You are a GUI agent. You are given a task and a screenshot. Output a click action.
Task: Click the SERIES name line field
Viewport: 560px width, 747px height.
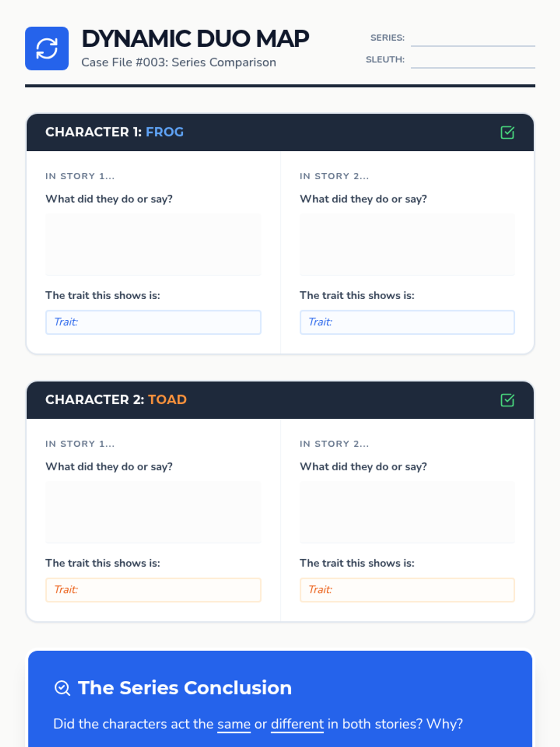tap(472, 39)
